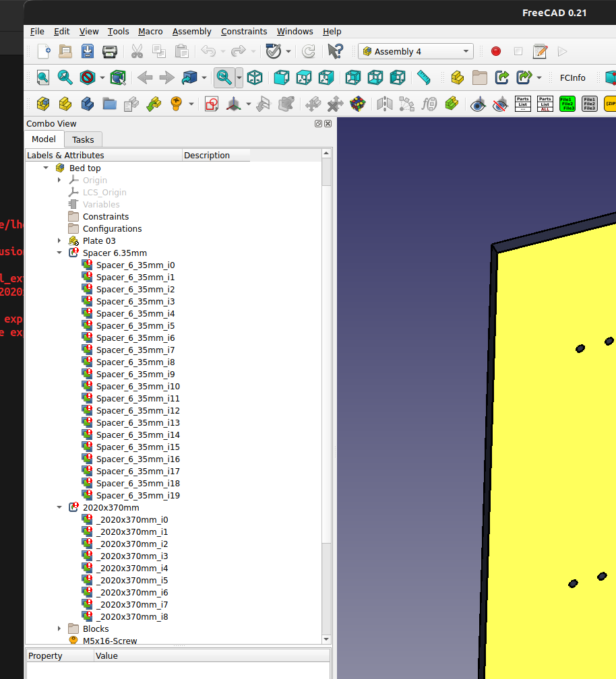
Task: Select M5x16-Screw in the tree
Action: pos(110,641)
